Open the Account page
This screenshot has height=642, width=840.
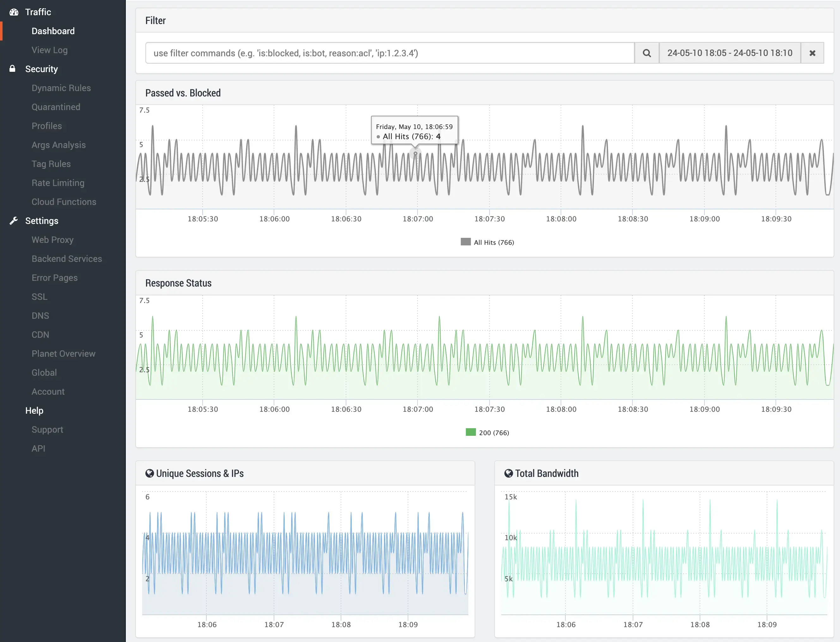coord(48,392)
